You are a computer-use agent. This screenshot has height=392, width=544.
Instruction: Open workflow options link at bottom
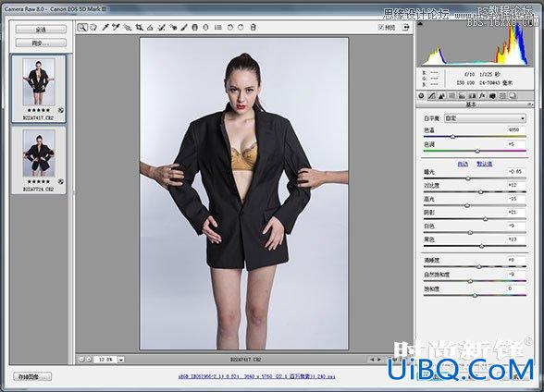[257, 376]
